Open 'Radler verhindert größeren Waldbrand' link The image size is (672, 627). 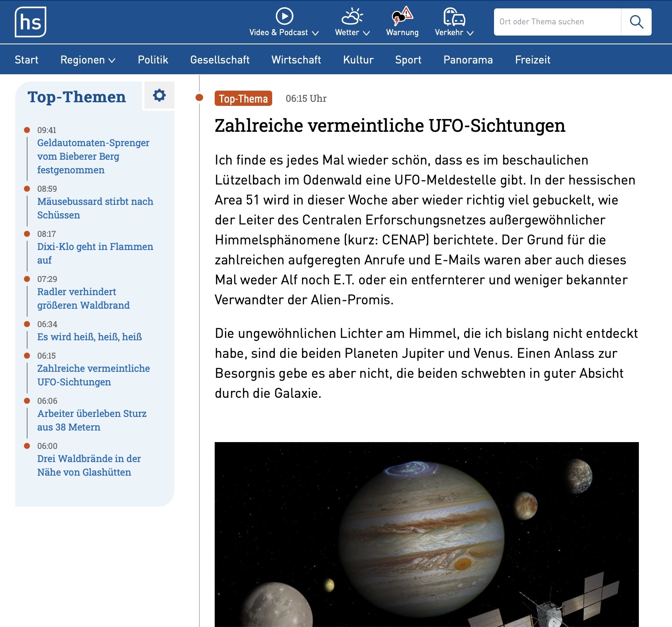83,298
